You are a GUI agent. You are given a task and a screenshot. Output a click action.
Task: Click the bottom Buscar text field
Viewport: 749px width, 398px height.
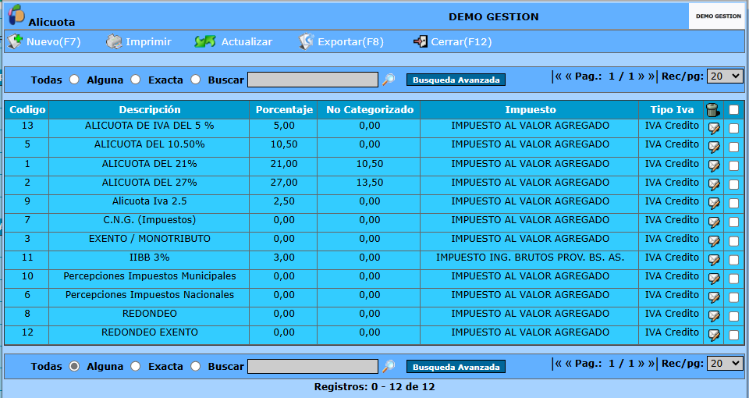(x=313, y=366)
